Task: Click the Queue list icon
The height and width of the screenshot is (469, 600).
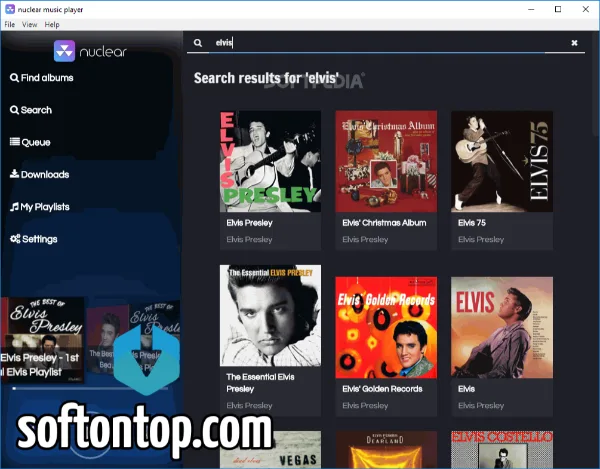Action: (15, 142)
